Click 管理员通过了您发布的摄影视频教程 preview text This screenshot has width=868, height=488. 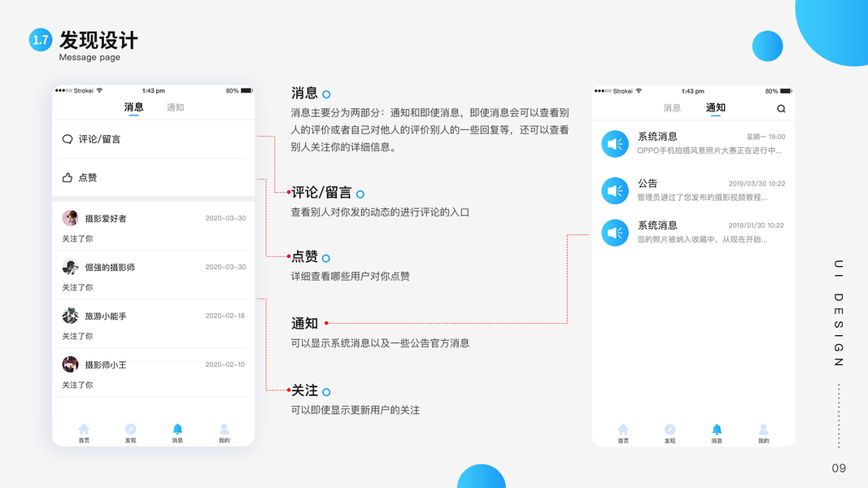click(702, 197)
